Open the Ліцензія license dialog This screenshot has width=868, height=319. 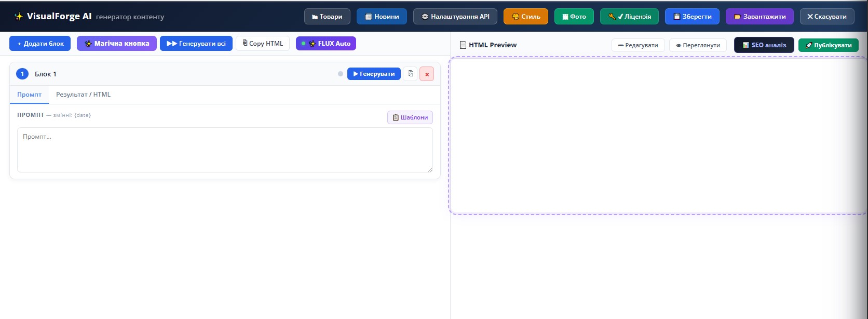pos(629,17)
